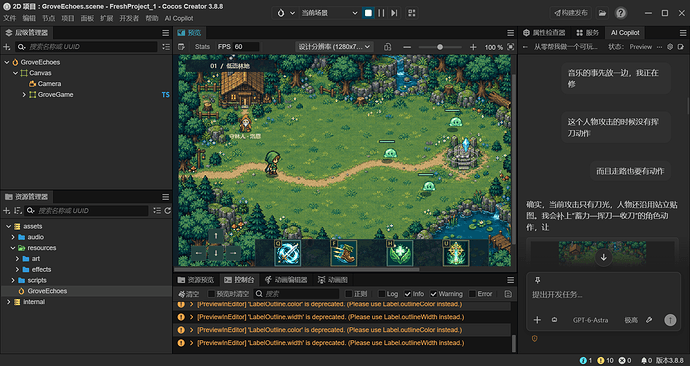The width and height of the screenshot is (690, 366).
Task: Zoom in with the plus icon
Action: pos(473,47)
